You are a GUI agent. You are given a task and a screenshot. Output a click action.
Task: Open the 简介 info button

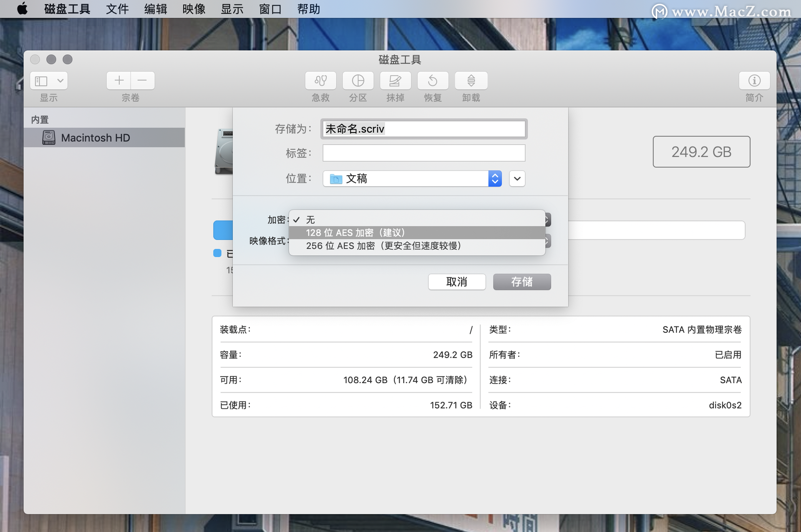[x=754, y=80]
